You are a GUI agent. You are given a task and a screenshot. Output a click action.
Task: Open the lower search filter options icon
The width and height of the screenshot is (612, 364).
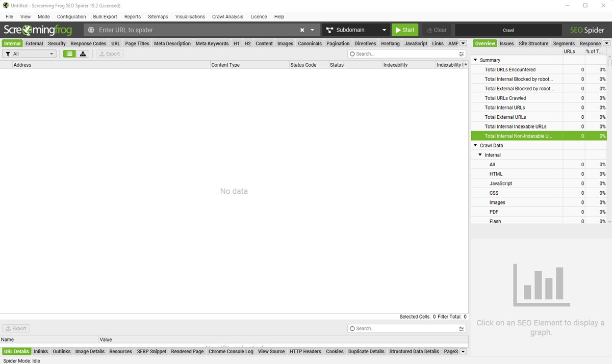point(462,329)
